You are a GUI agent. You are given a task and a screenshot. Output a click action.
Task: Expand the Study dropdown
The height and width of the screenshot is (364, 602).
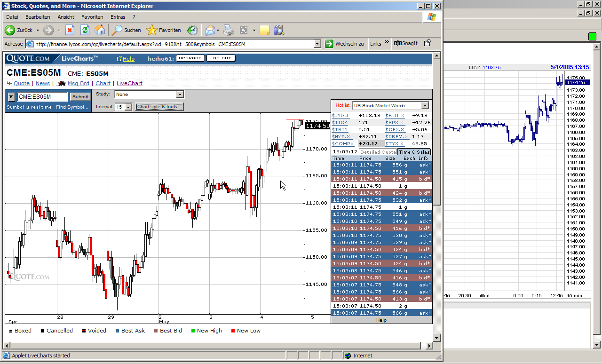[179, 95]
